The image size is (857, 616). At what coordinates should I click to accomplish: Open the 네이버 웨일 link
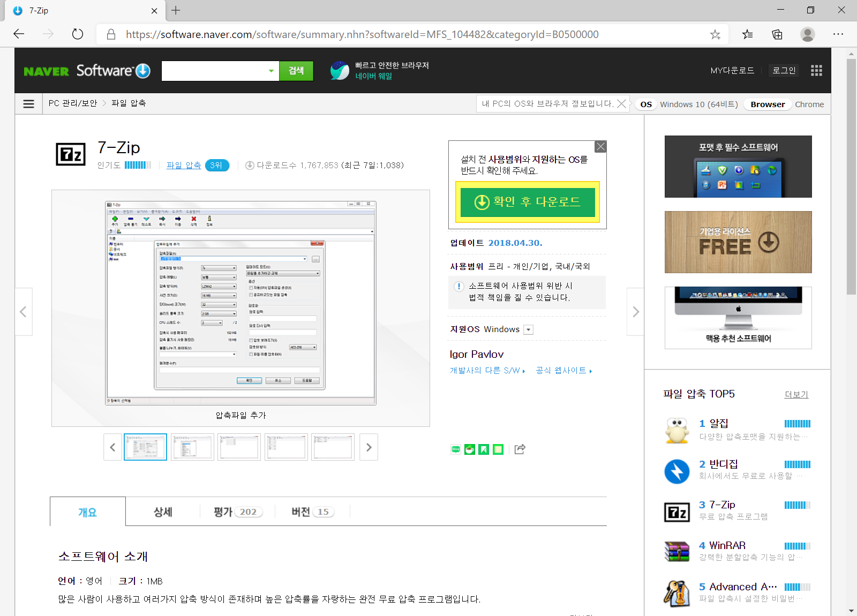tap(374, 76)
